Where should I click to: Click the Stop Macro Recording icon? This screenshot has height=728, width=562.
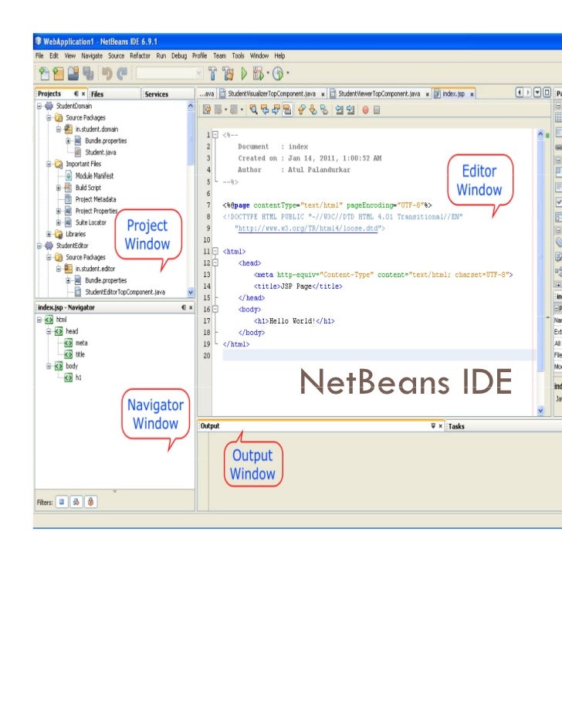coord(377,110)
